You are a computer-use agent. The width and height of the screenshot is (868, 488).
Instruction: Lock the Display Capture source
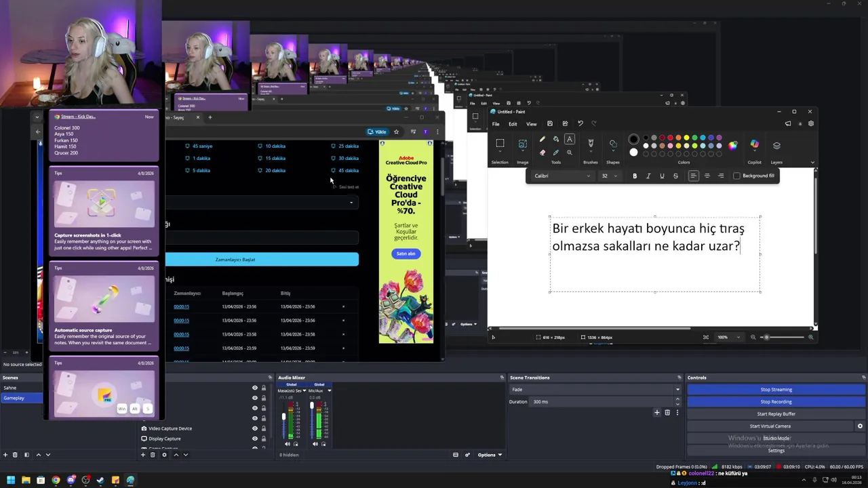pos(264,439)
